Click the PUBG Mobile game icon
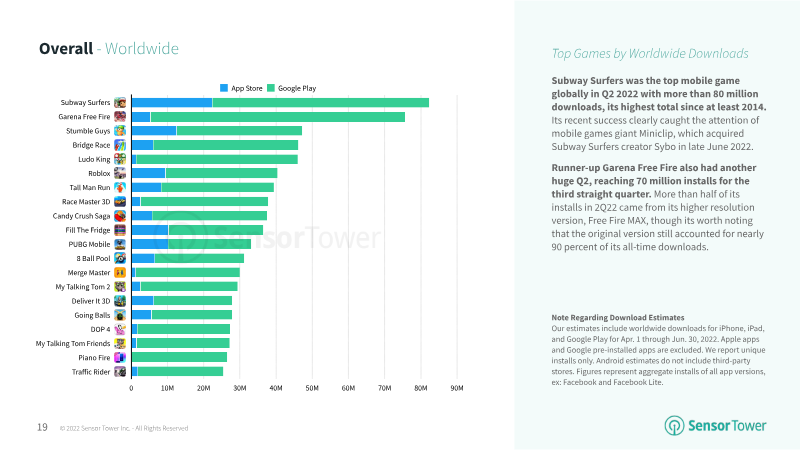The height and width of the screenshot is (450, 800). 120,244
